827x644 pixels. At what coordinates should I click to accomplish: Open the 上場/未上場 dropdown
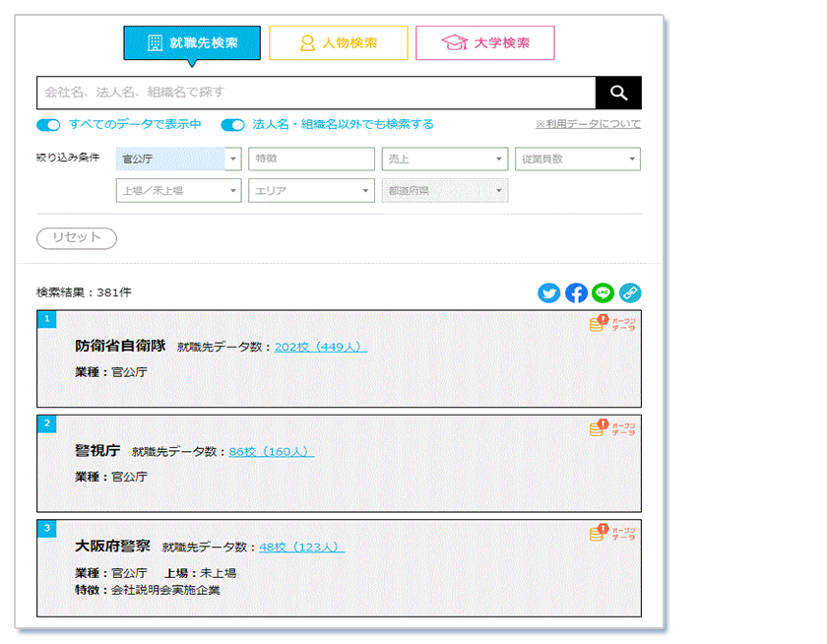(178, 190)
